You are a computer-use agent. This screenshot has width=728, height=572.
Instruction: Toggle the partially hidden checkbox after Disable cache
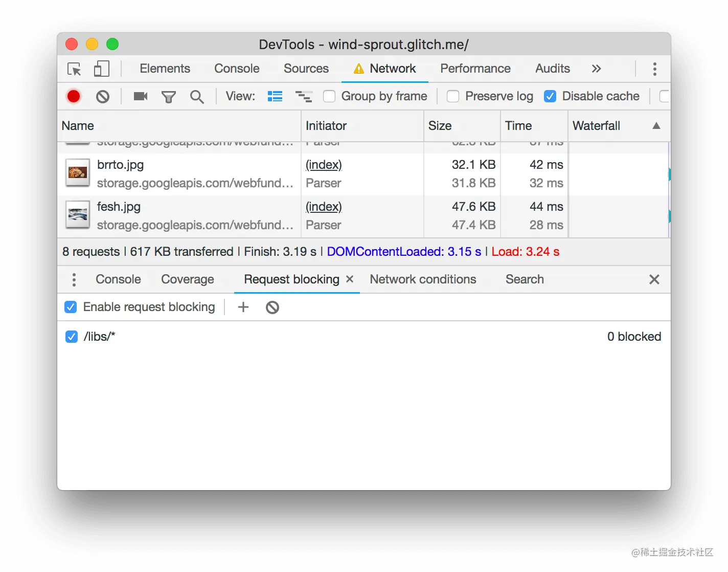tap(665, 96)
